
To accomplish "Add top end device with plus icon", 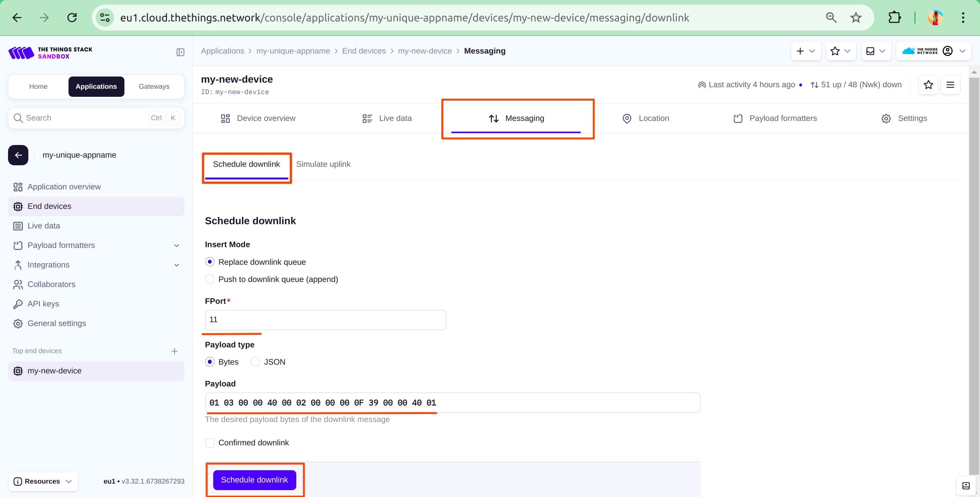I will point(175,351).
